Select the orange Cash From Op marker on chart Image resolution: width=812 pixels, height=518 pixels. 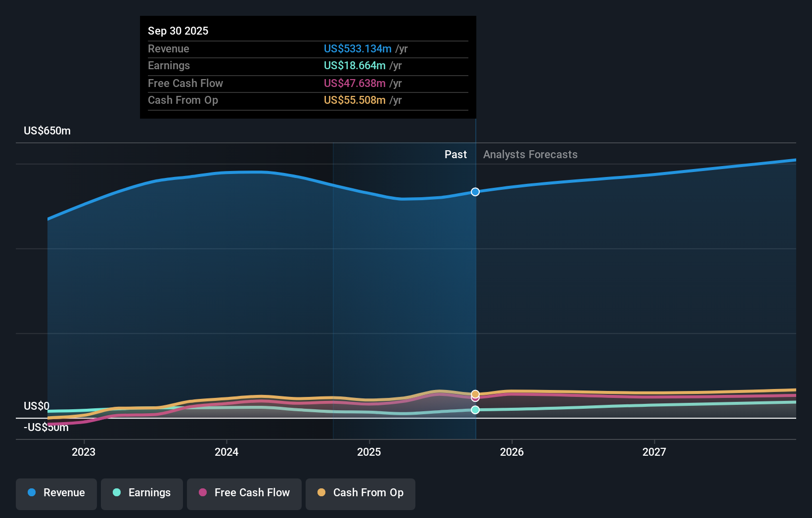[475, 393]
